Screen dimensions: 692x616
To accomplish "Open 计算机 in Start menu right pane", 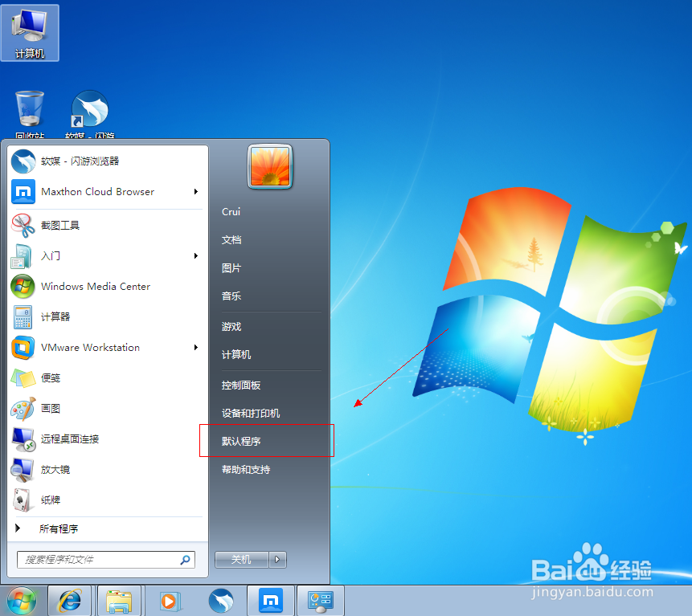I will pos(236,355).
